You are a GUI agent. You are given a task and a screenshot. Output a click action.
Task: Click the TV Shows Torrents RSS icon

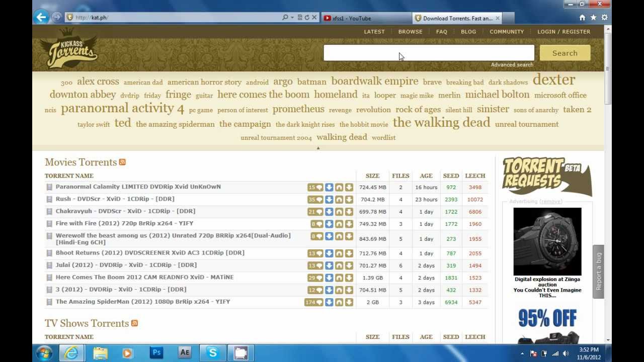click(134, 323)
